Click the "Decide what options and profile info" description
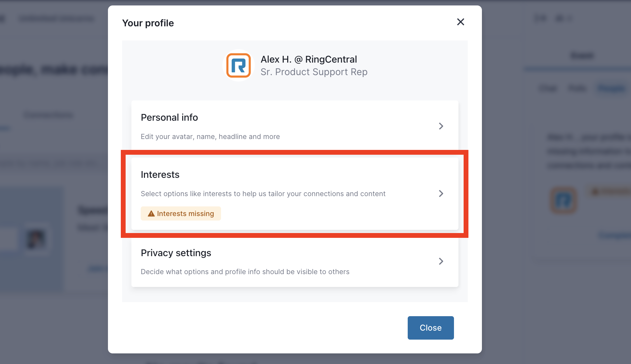631x364 pixels. 245,272
